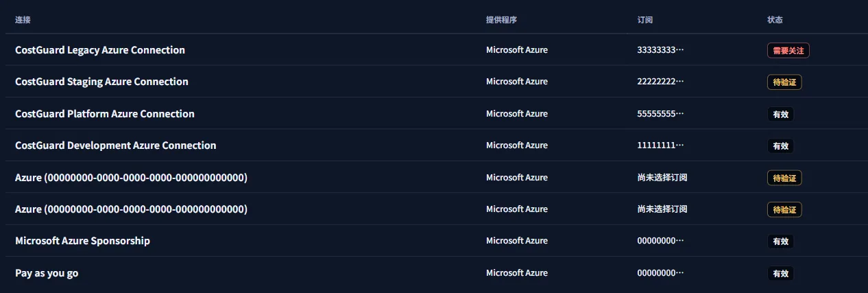Image resolution: width=868 pixels, height=293 pixels.
Task: Click the 连接 column header
Action: 23,20
